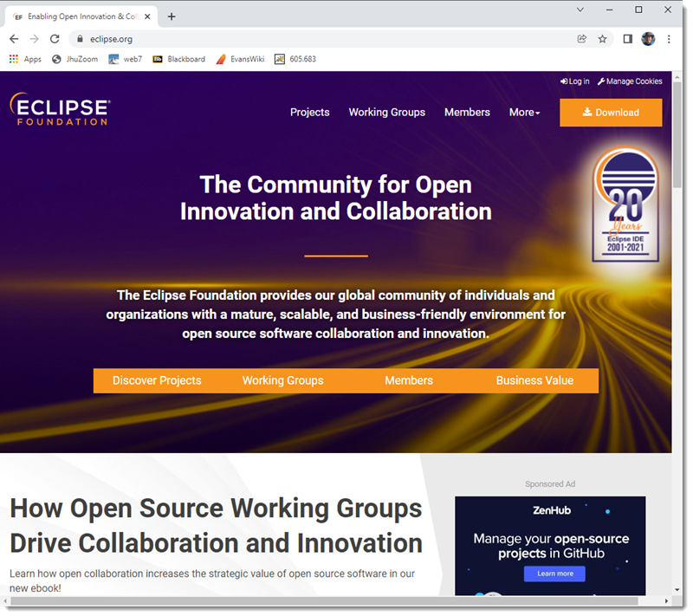Open Manage Cookies
This screenshot has height=616, width=693.
point(630,81)
